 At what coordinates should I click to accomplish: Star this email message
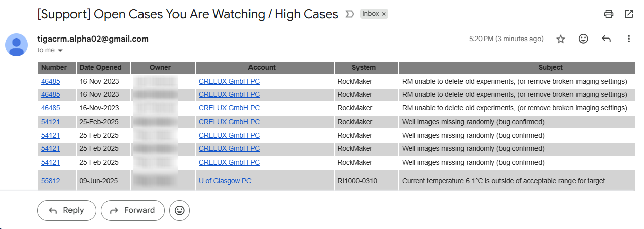(561, 39)
